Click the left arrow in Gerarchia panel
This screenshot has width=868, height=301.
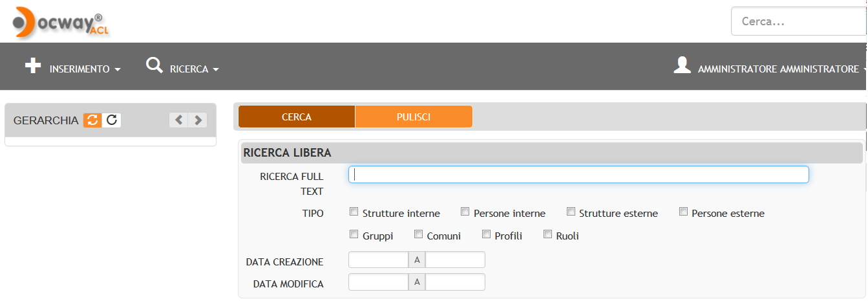click(178, 120)
